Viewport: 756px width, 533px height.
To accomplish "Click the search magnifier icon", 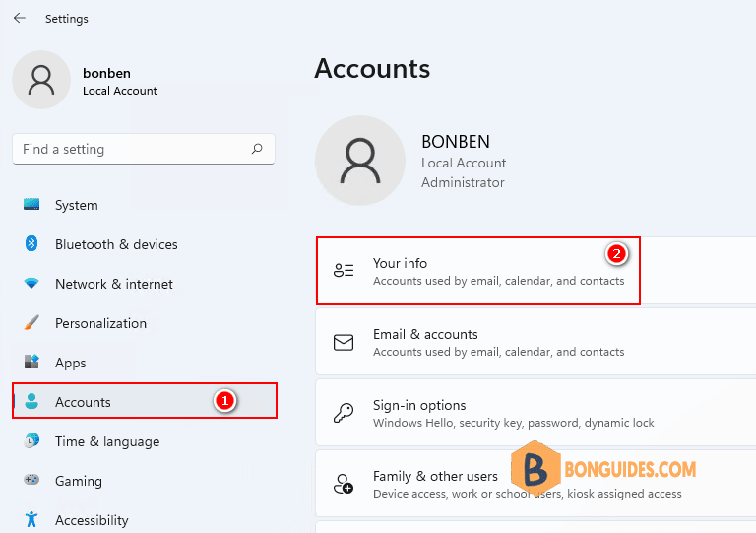I will 257,150.
